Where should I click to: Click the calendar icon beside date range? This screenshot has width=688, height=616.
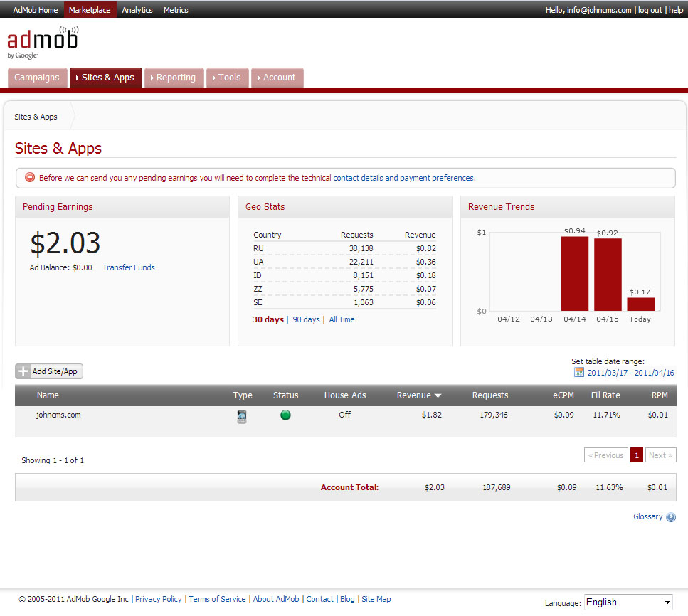(x=579, y=373)
